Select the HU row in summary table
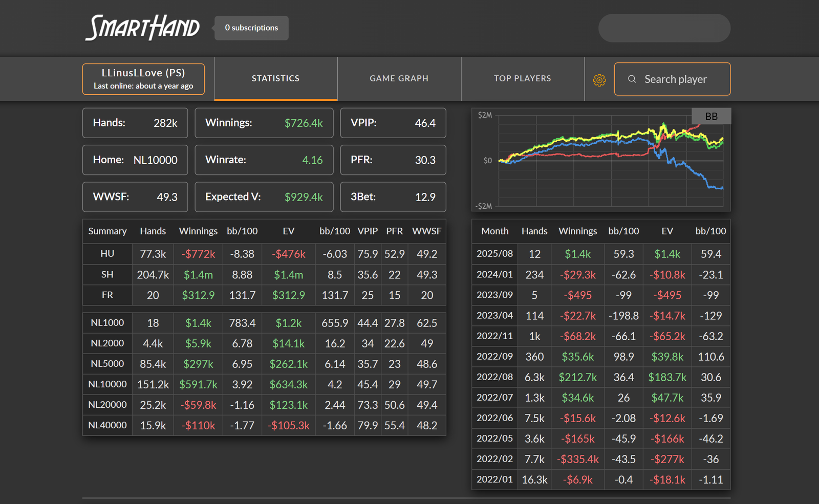819x504 pixels. (264, 254)
